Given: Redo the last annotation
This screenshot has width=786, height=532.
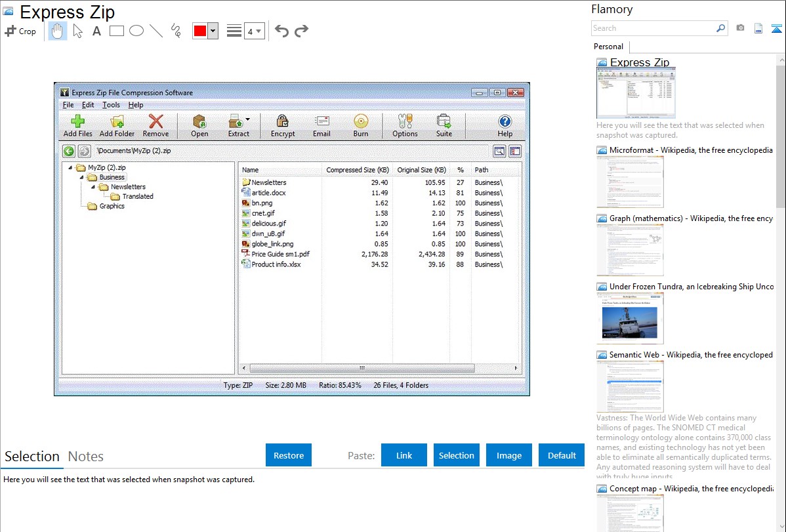Looking at the screenshot, I should pyautogui.click(x=301, y=31).
